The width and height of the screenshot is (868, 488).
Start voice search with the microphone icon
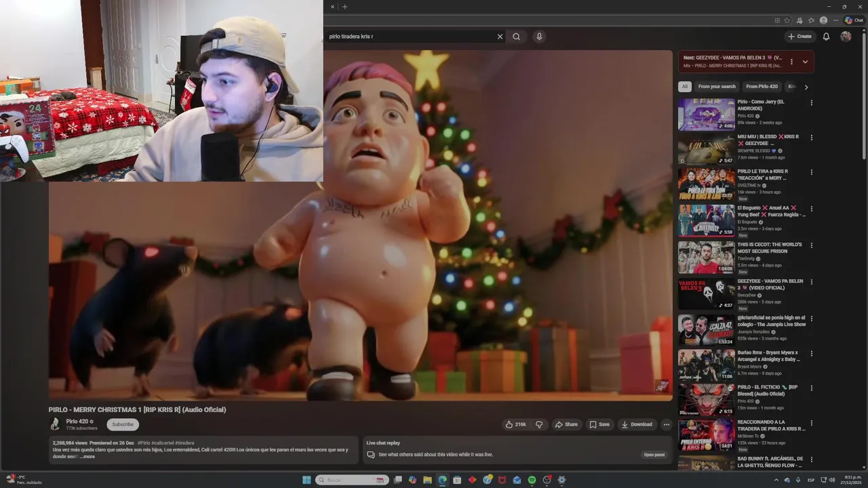click(539, 37)
